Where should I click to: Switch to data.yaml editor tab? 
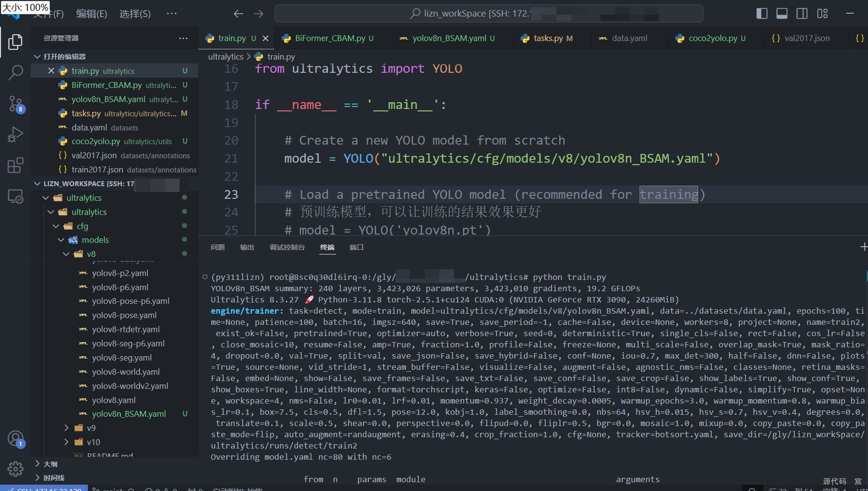point(629,38)
